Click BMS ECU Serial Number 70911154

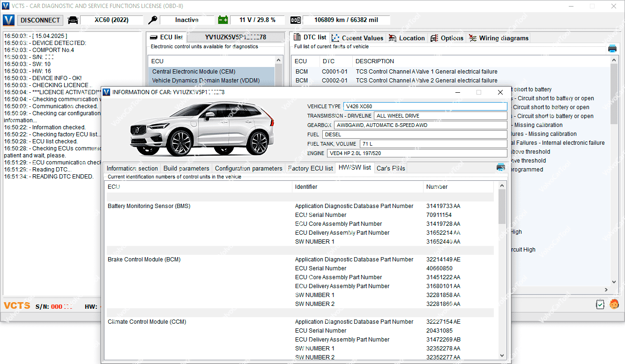pos(439,215)
